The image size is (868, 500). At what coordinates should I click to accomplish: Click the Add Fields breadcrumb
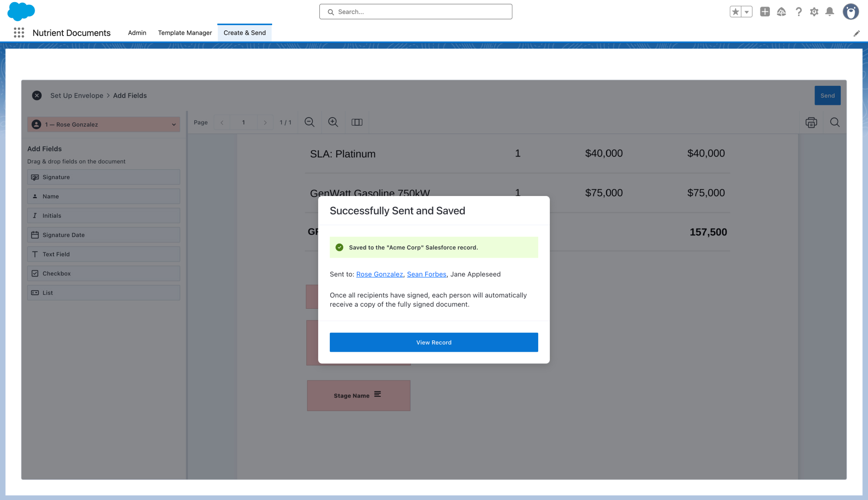[x=130, y=95]
